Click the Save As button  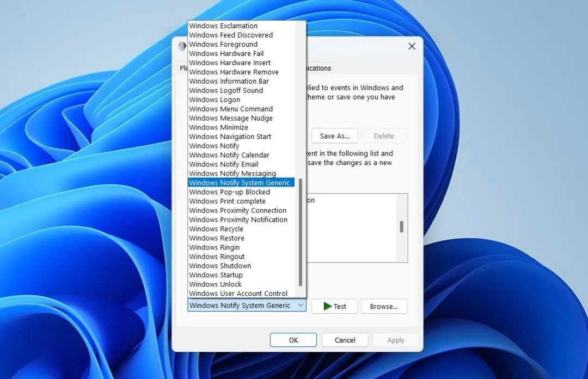click(x=334, y=135)
